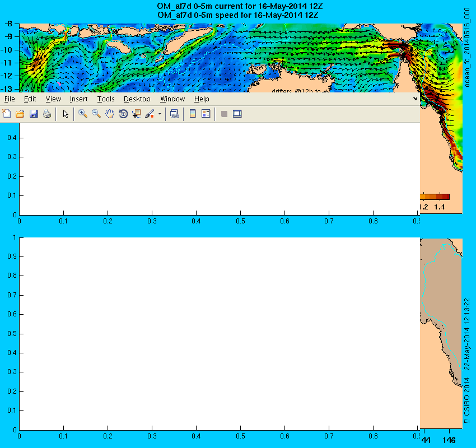Print the figure with the printer icon
Screen dimensions: 476x448
click(46, 114)
